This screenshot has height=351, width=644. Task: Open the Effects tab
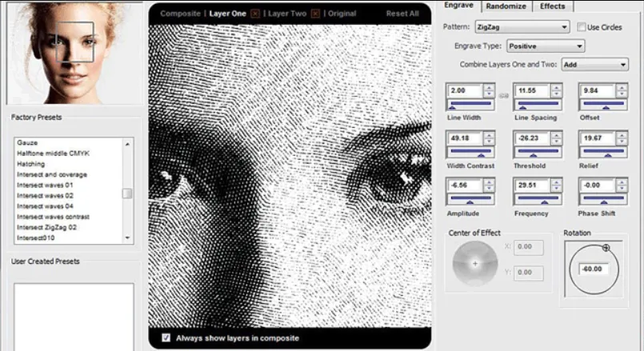(x=552, y=6)
